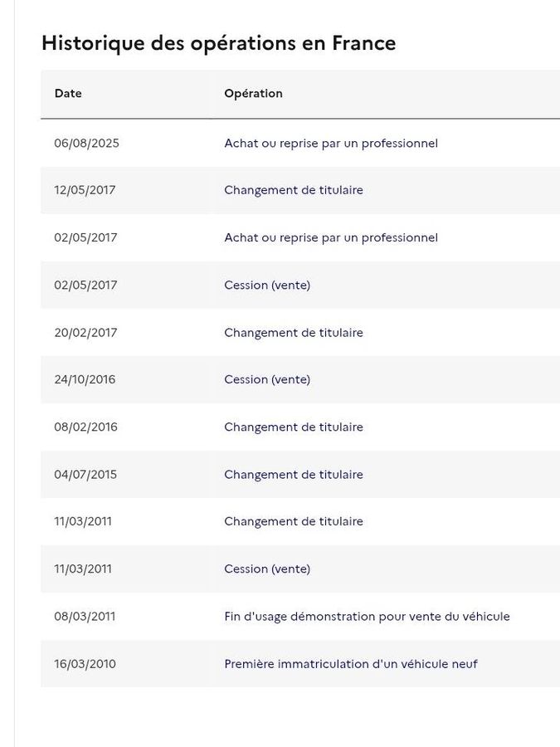Click 'Première immatriculation d'un véhicule neuf'
This screenshot has height=747, width=560.
tap(350, 664)
